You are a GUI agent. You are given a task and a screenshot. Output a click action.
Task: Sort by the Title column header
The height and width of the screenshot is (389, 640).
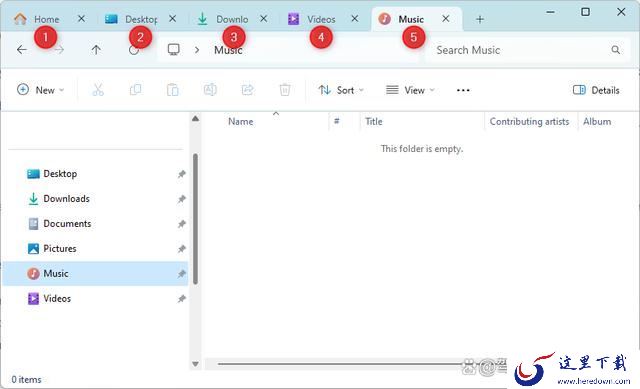pos(374,122)
